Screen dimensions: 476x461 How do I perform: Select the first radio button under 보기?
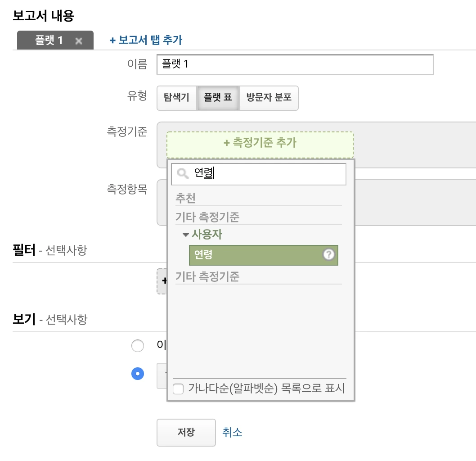point(137,346)
